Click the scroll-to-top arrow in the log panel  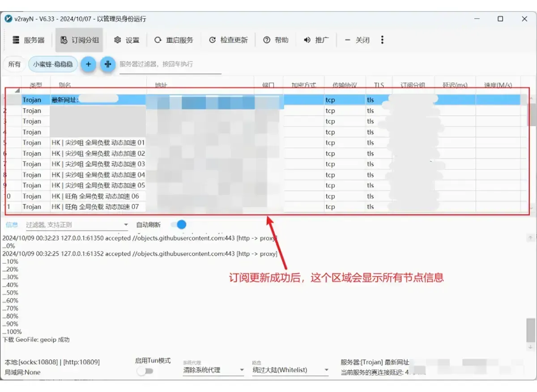531,237
